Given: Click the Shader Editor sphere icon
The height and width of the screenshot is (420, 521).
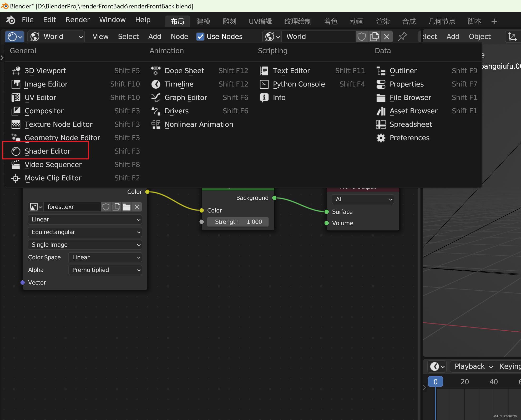Looking at the screenshot, I should point(16,151).
